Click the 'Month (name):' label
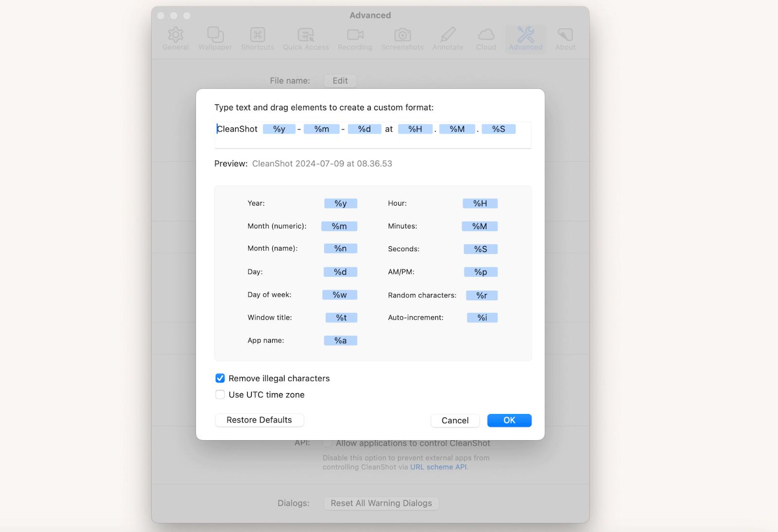The image size is (778, 532). click(272, 249)
